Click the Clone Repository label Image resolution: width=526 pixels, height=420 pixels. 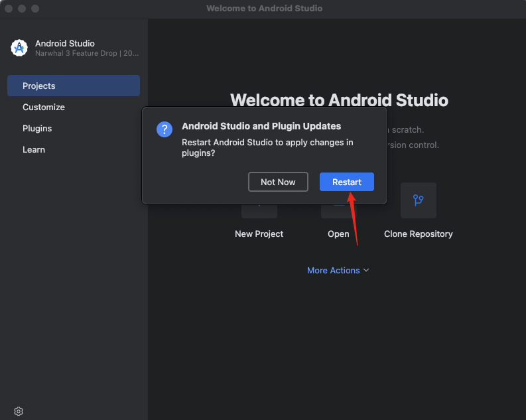[x=419, y=234]
